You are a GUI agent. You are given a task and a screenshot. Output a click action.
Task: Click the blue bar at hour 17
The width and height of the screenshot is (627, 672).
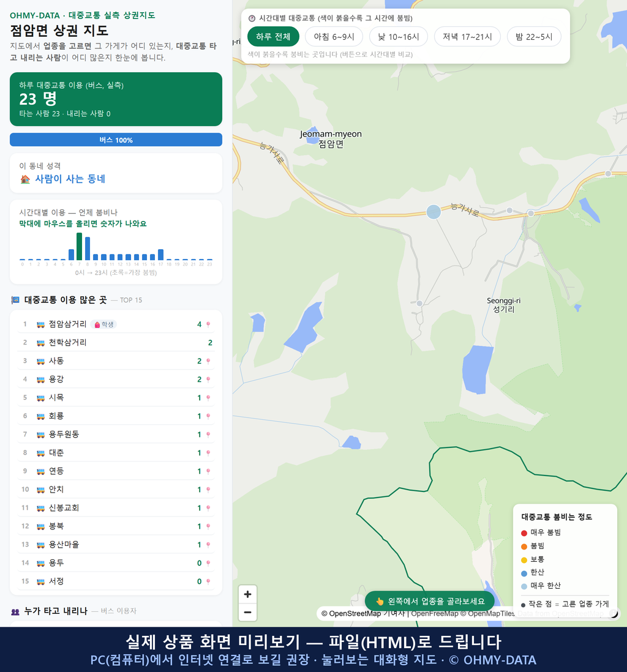pos(161,255)
